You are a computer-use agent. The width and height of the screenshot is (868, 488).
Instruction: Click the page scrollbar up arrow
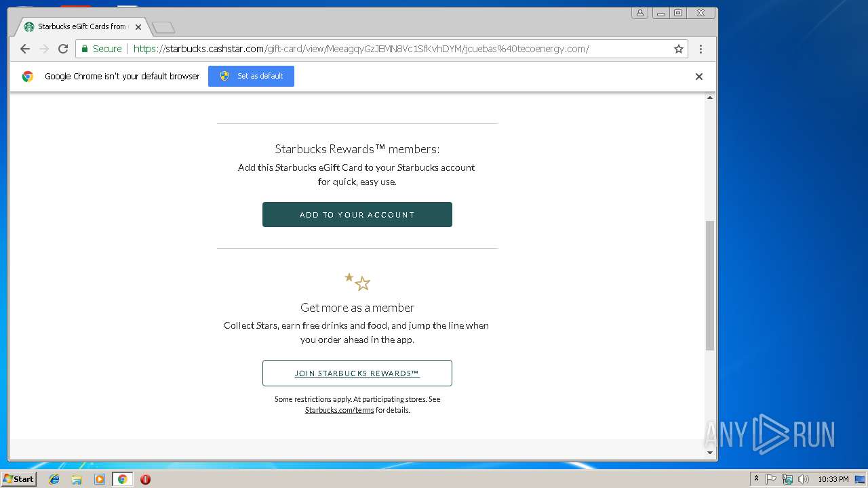pos(710,98)
